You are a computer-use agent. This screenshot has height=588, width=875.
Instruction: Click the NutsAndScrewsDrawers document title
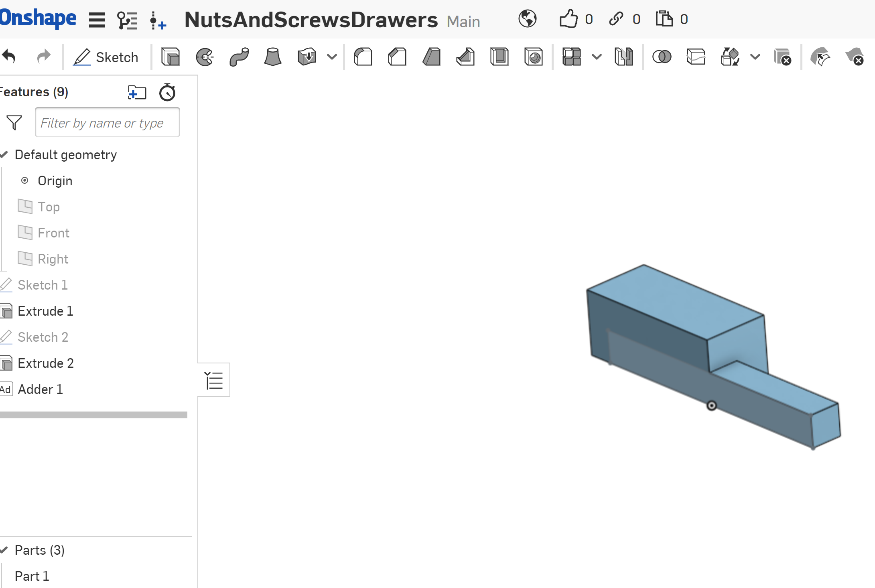tap(311, 20)
